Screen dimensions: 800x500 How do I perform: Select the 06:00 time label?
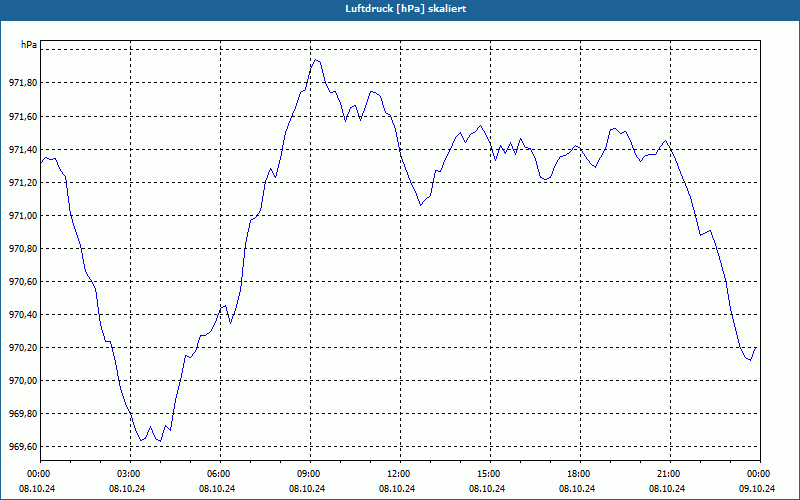[x=218, y=474]
